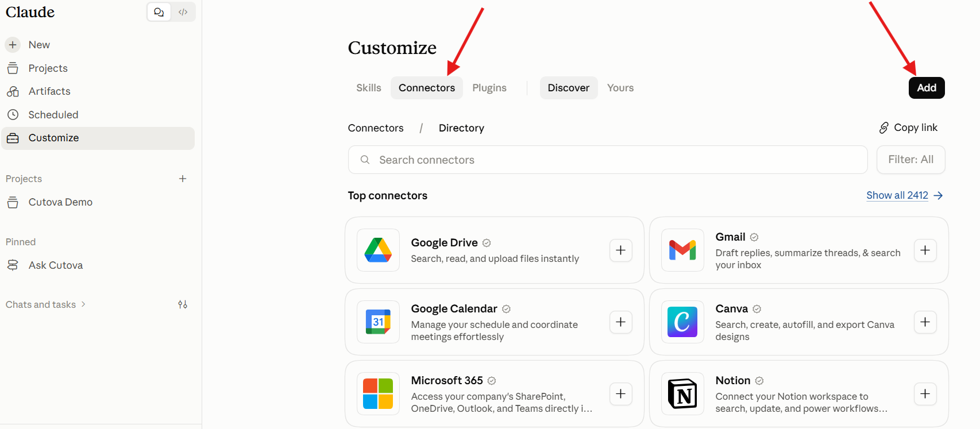Viewport: 980px width, 429px height.
Task: Click the Directory breadcrumb
Action: [x=461, y=128]
